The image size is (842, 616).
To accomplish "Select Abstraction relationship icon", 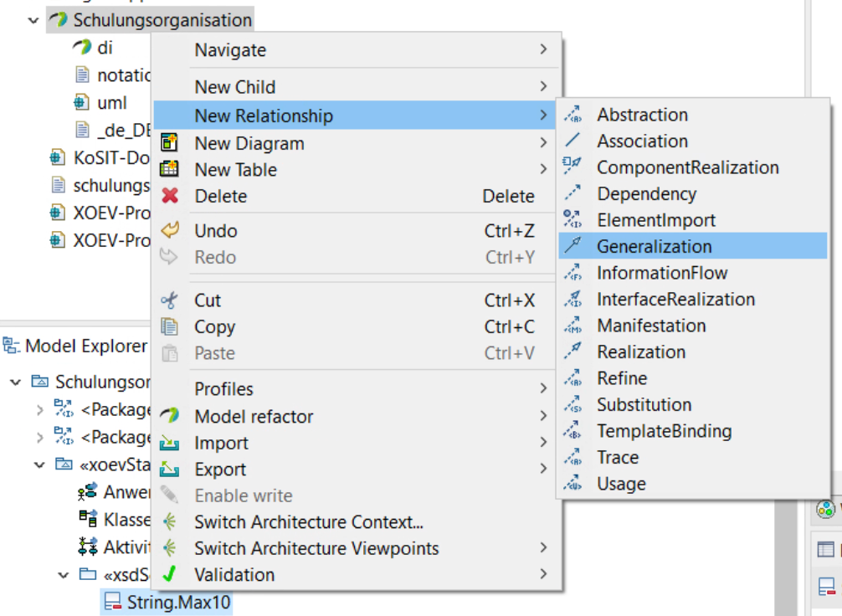I will coord(572,115).
